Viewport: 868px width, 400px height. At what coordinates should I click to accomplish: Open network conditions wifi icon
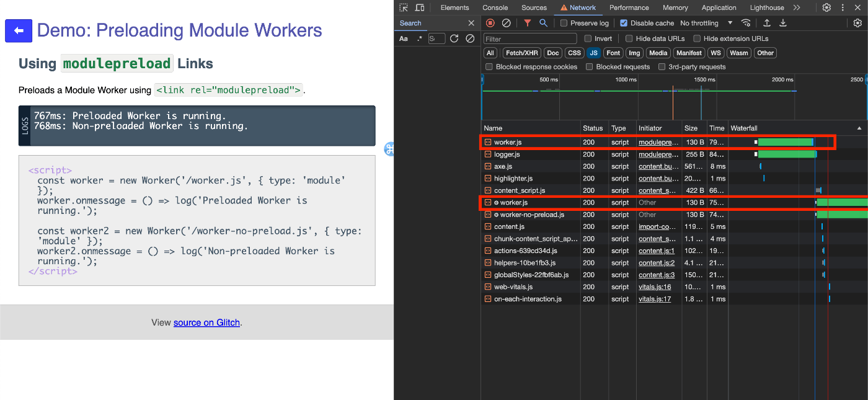(x=746, y=23)
